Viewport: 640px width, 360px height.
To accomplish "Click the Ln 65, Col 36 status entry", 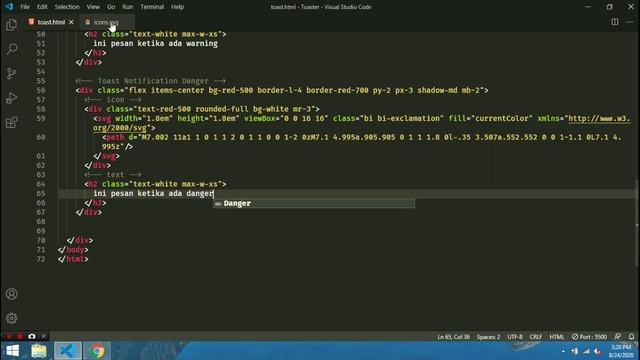I will (453, 337).
